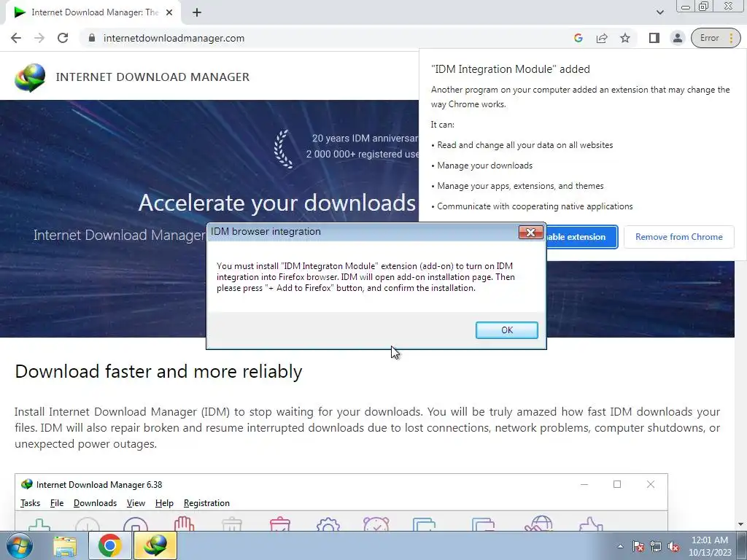Click INTERNET DOWNLOAD MANAGER site title
The width and height of the screenshot is (747, 560).
(x=152, y=77)
